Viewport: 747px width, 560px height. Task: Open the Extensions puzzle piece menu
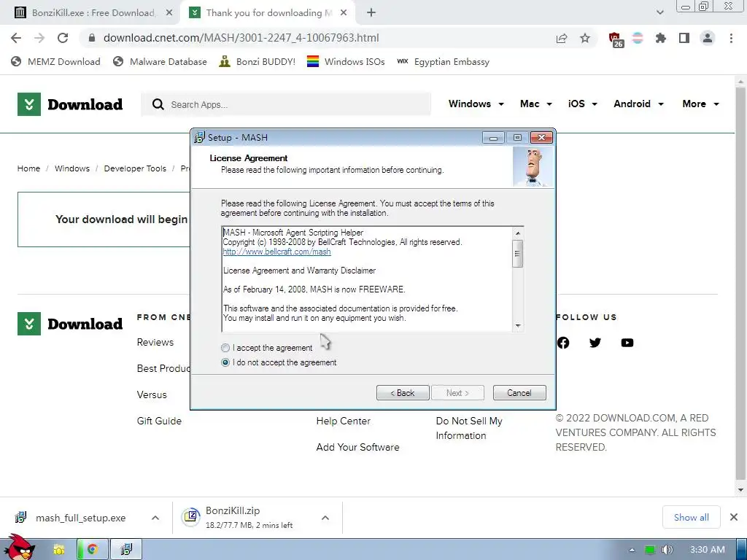(x=660, y=38)
